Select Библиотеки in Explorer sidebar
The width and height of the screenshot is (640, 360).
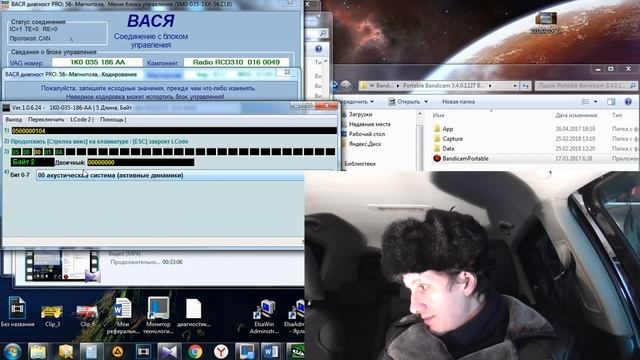(359, 163)
